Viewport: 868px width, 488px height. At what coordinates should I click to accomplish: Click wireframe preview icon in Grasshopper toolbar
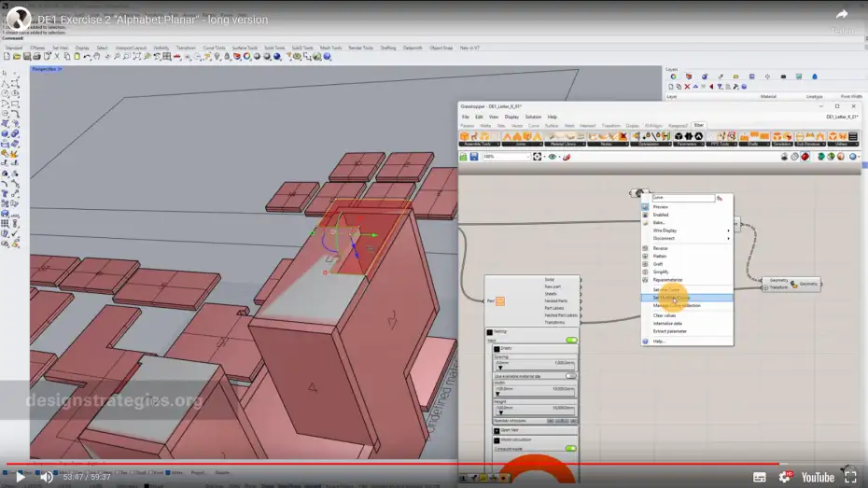(x=794, y=157)
